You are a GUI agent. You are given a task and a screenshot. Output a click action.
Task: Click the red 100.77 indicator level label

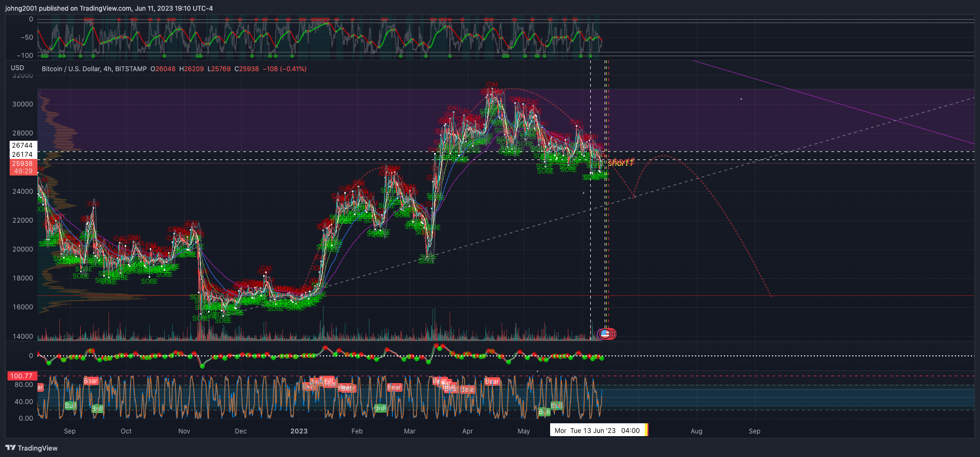click(22, 376)
